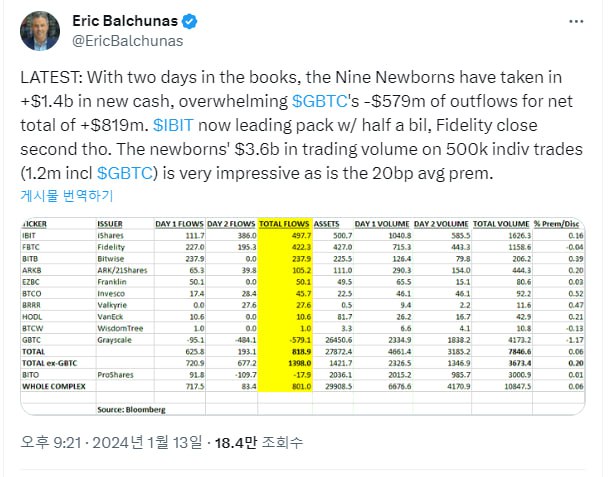The image size is (611, 477).
Task: Click the 18.4만 조회수 view count
Action: click(x=259, y=442)
